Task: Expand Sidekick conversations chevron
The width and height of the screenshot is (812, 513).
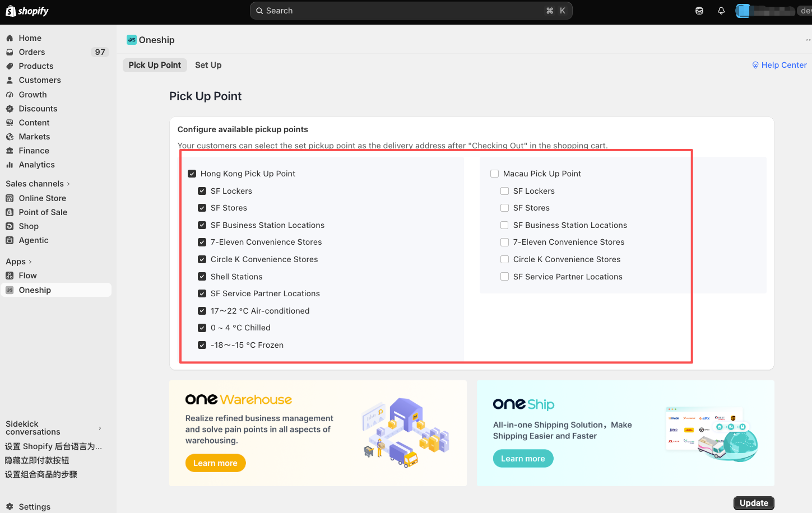Action: (100, 428)
